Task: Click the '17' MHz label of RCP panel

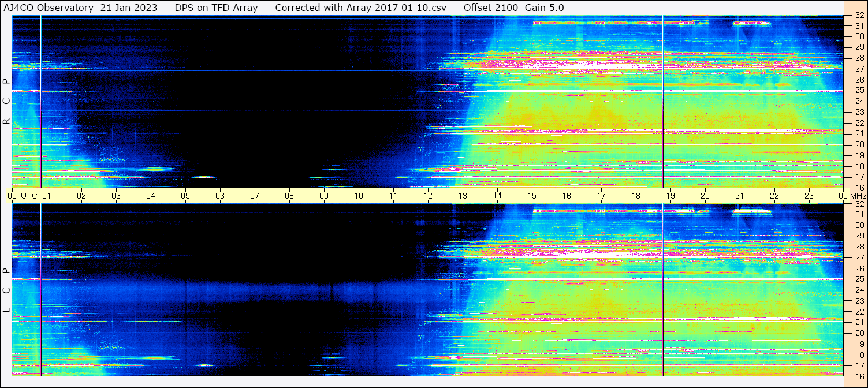Action: click(859, 177)
